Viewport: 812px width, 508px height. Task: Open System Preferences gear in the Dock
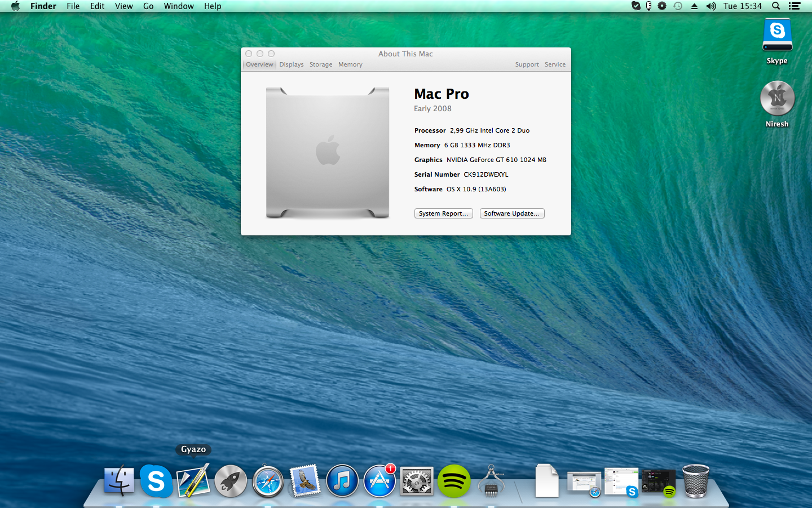(x=417, y=481)
